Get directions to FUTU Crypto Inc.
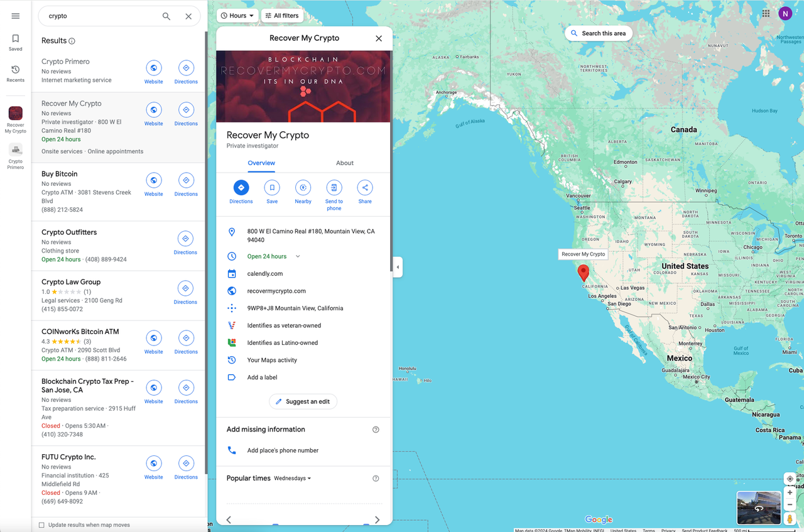The height and width of the screenshot is (532, 804). point(186,468)
